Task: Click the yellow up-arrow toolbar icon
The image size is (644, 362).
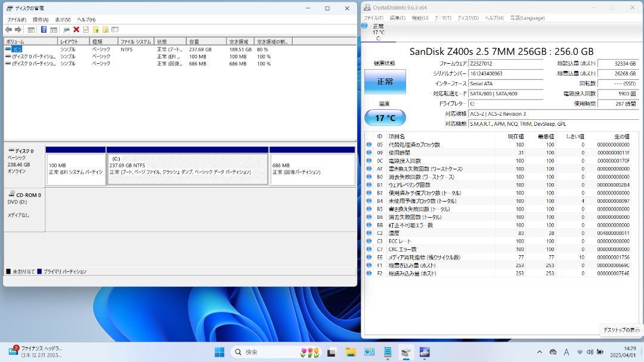Action: 95,30
